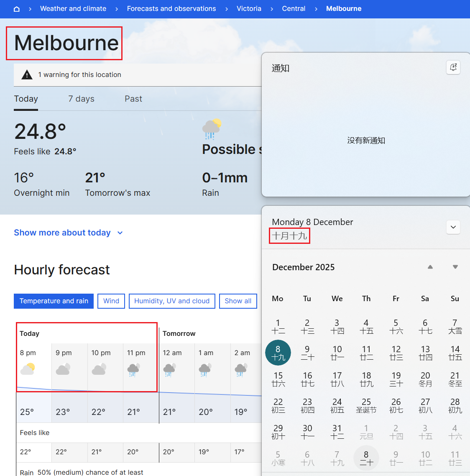Viewport: 470px width, 476px height.
Task: Open the Past weather tab
Action: coord(133,99)
